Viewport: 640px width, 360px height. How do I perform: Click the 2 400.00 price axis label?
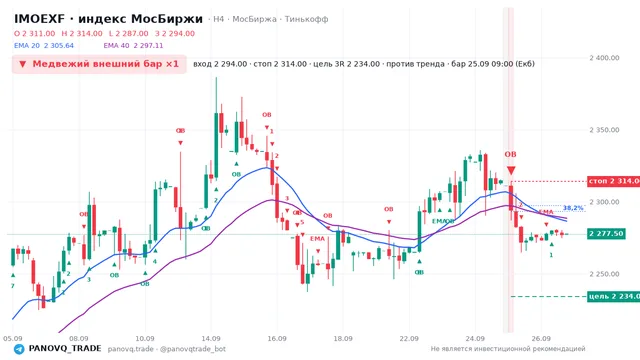(x=604, y=58)
